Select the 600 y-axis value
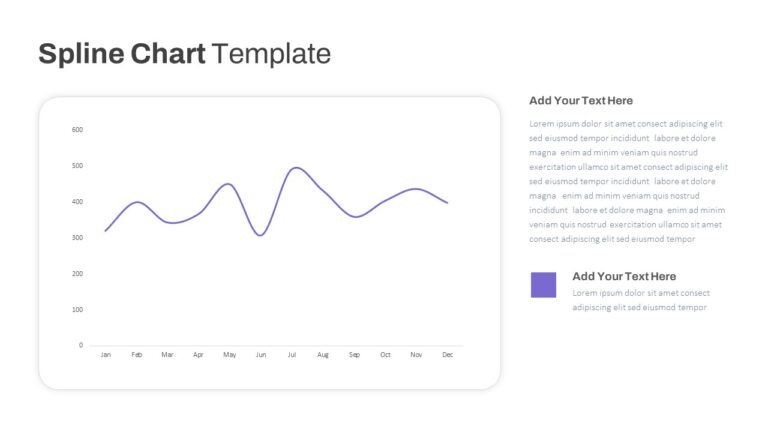The height and width of the screenshot is (432, 768). pyautogui.click(x=77, y=130)
